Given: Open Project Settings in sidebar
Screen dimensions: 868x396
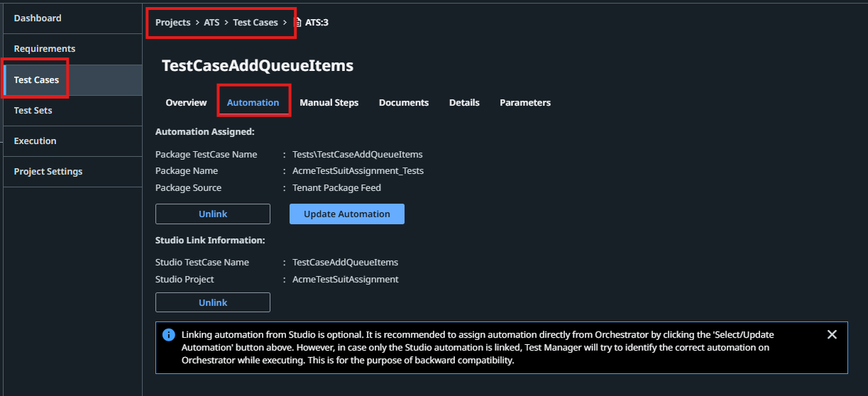Looking at the screenshot, I should [48, 171].
